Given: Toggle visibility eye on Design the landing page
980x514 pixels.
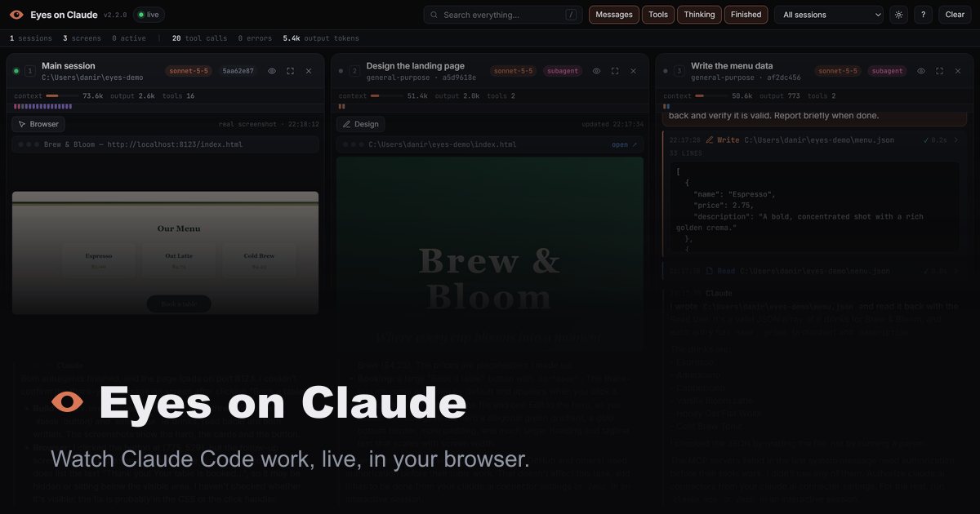Looking at the screenshot, I should pos(596,71).
